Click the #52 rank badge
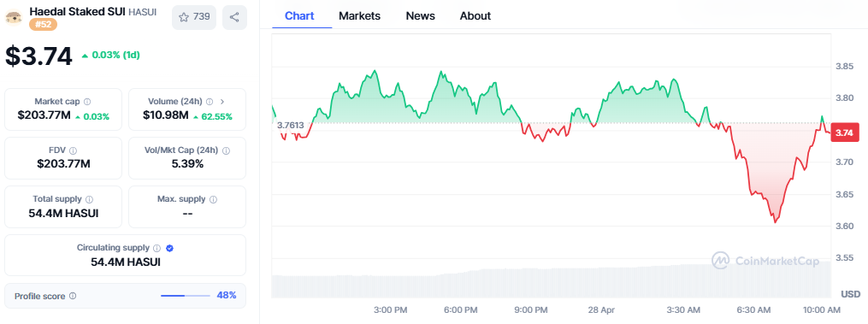The image size is (868, 324). click(x=43, y=25)
